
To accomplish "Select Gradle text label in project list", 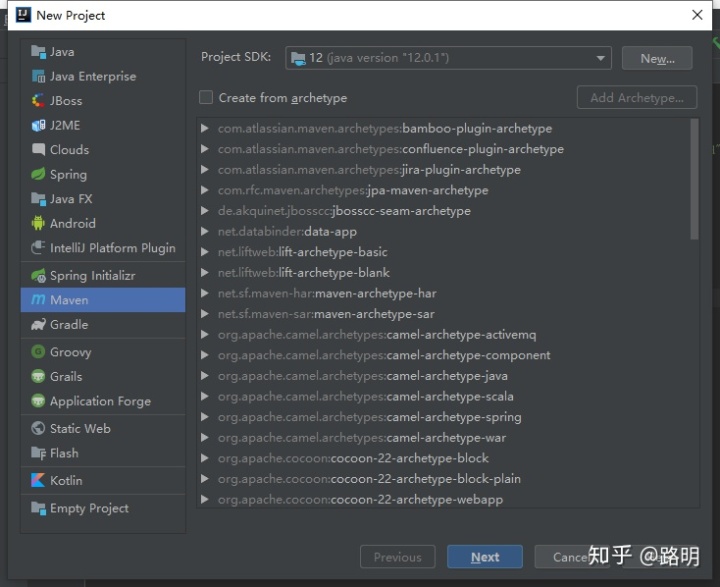I will [x=69, y=325].
